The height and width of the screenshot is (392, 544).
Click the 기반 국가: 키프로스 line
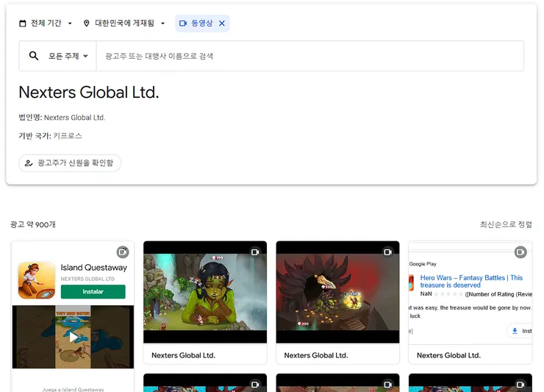[50, 136]
